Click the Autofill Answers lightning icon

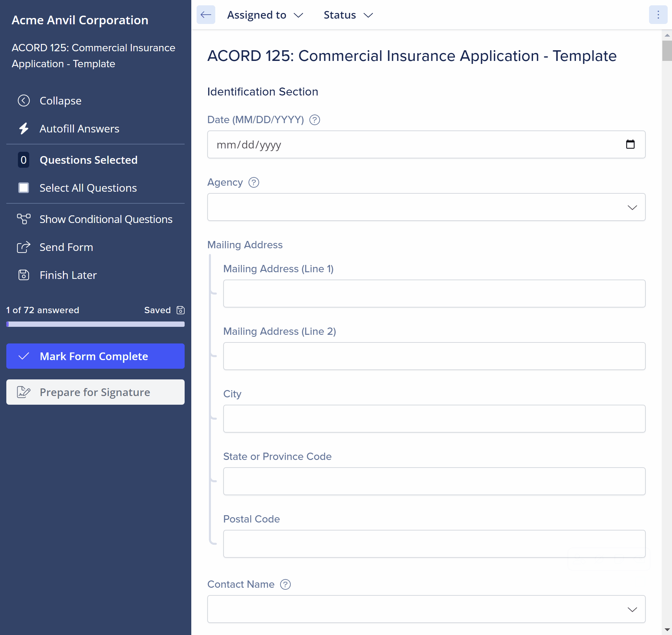click(x=24, y=128)
